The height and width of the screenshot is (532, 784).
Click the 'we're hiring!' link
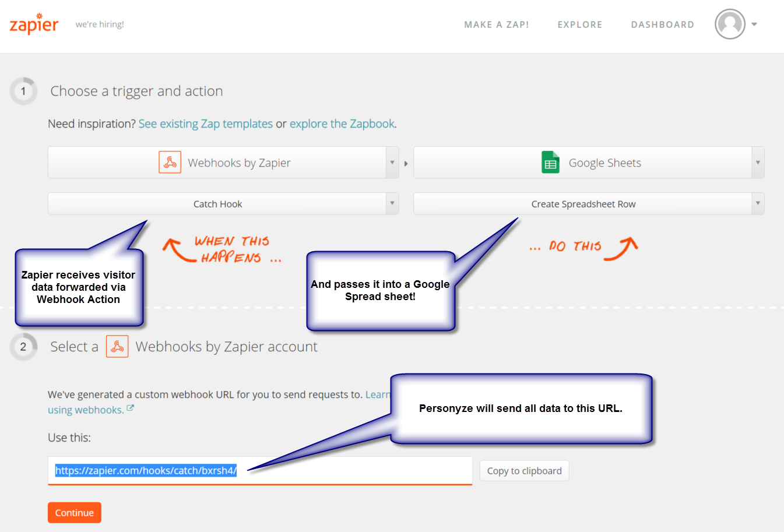click(100, 24)
